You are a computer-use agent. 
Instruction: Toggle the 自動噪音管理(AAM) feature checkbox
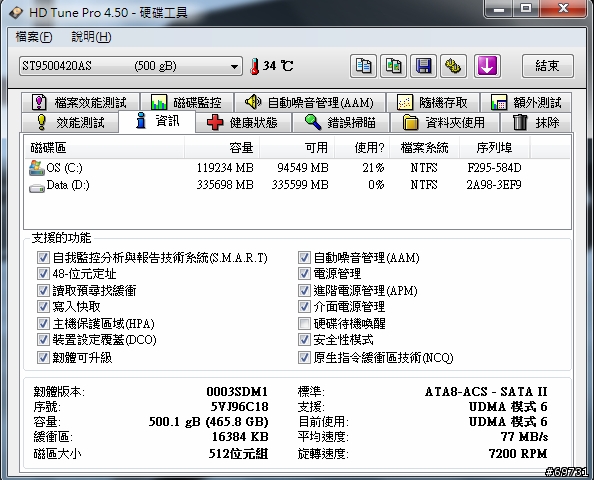[x=304, y=258]
